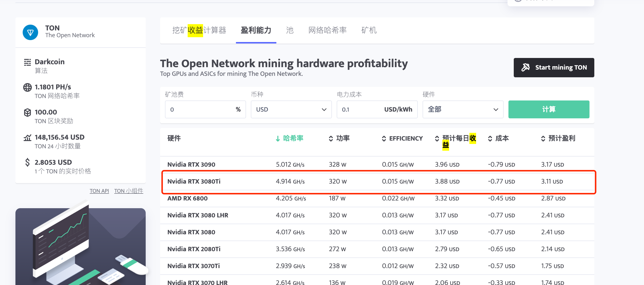Screen dimensions: 644x285
Task: Sort table by 预计盈利 column arrows
Action: point(543,138)
